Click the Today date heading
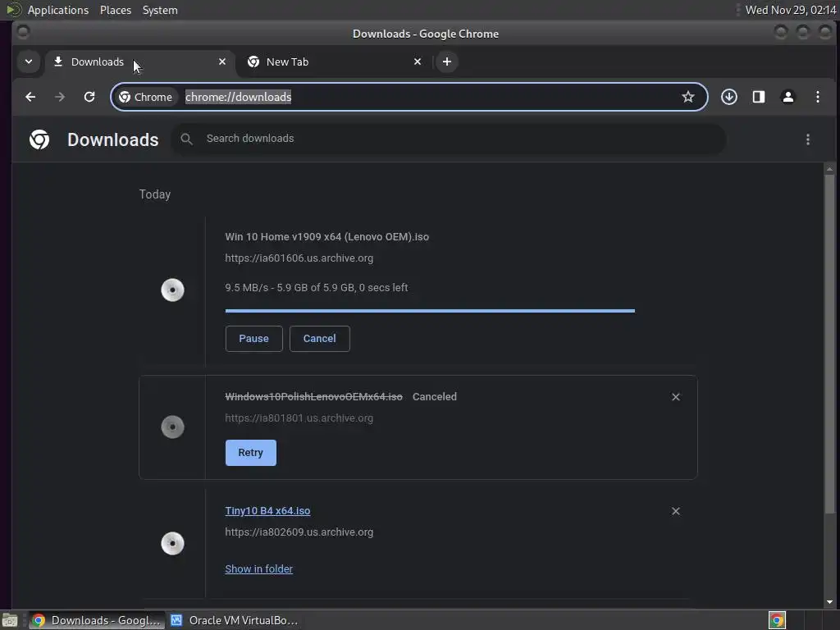This screenshot has height=630, width=840. click(x=155, y=194)
